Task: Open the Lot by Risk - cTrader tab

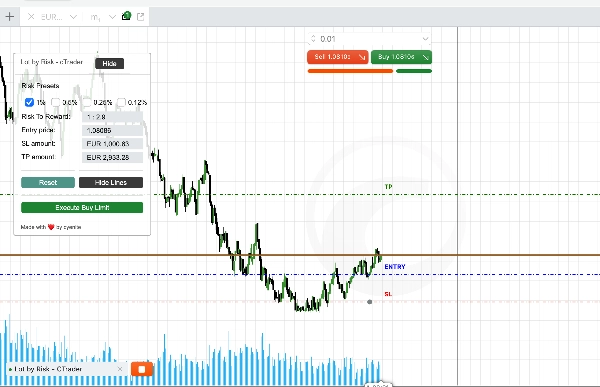Action: coord(48,369)
